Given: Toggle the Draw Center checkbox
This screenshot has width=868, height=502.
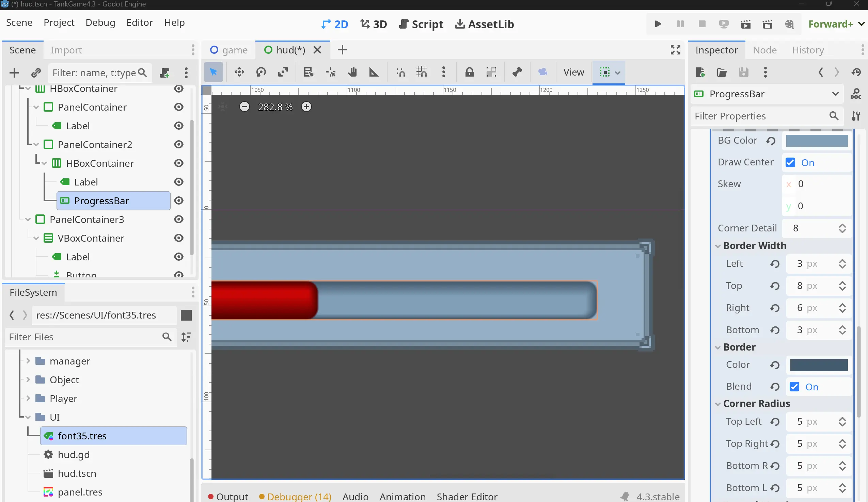Looking at the screenshot, I should pos(790,163).
